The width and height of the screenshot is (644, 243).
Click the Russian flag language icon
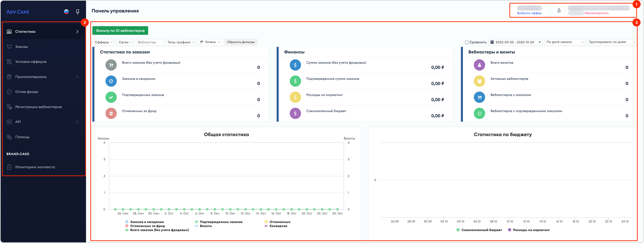pos(66,11)
